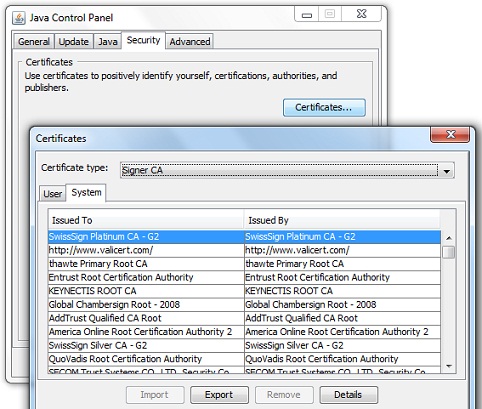Open the Java tab
482x409 pixels.
coord(108,42)
